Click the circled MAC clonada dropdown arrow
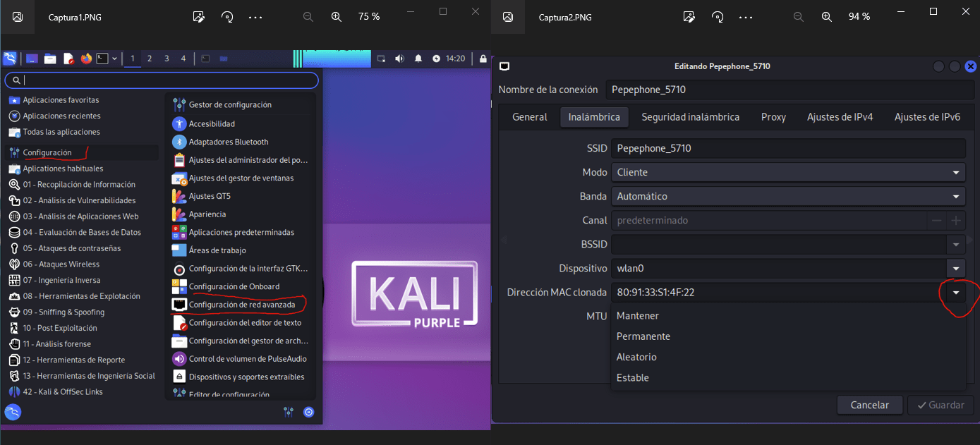The image size is (980, 445). (x=956, y=292)
